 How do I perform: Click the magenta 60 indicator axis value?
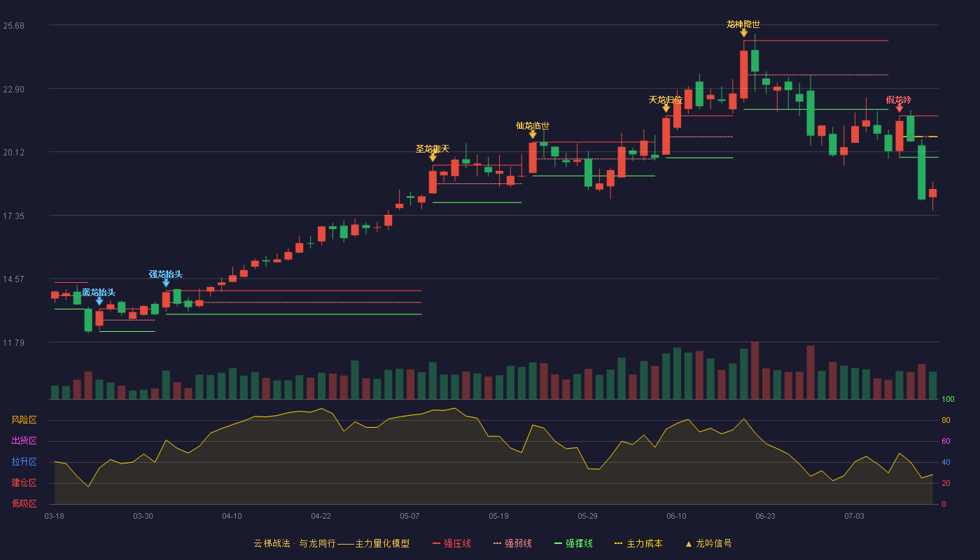[946, 441]
